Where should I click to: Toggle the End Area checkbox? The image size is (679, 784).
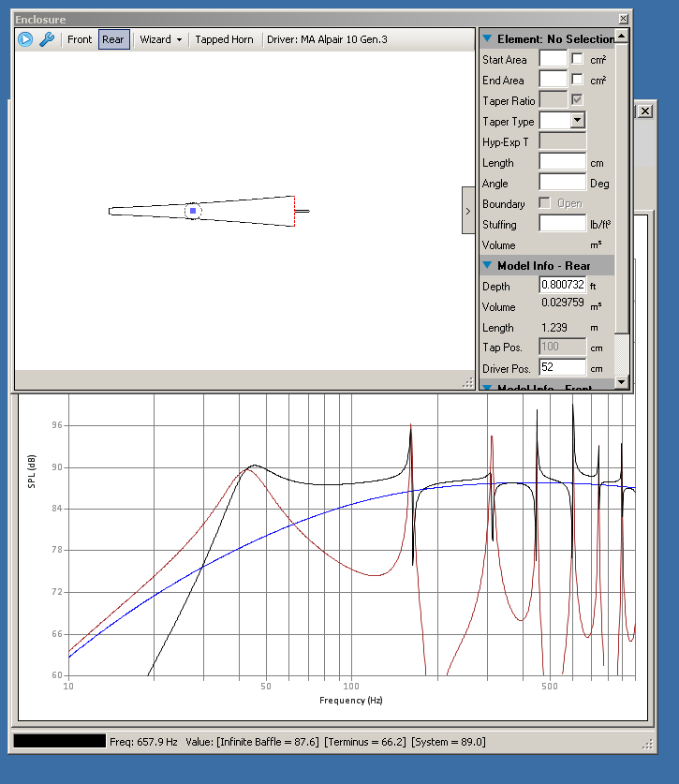(577, 79)
